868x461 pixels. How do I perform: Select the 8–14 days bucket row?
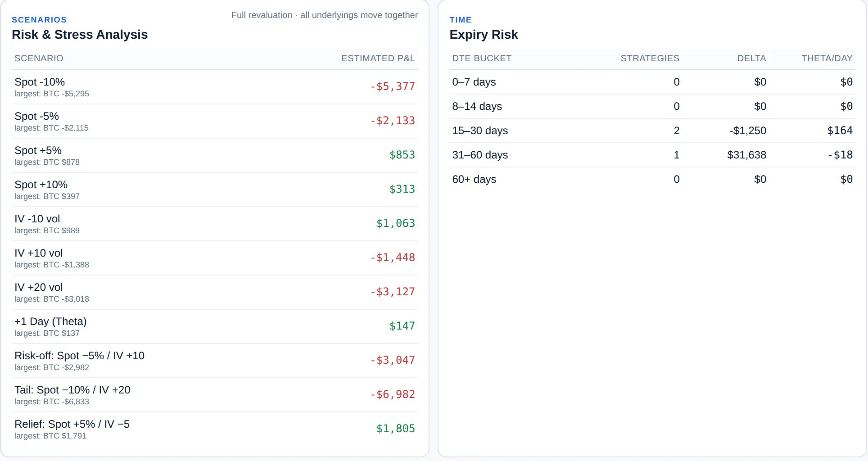click(652, 106)
